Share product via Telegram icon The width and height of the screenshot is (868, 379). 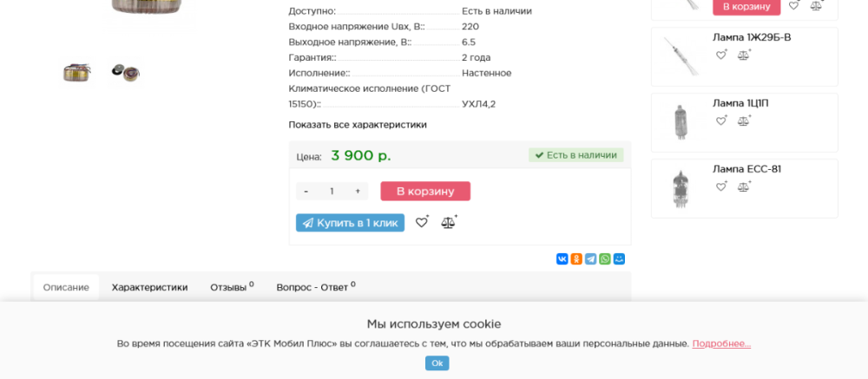590,259
